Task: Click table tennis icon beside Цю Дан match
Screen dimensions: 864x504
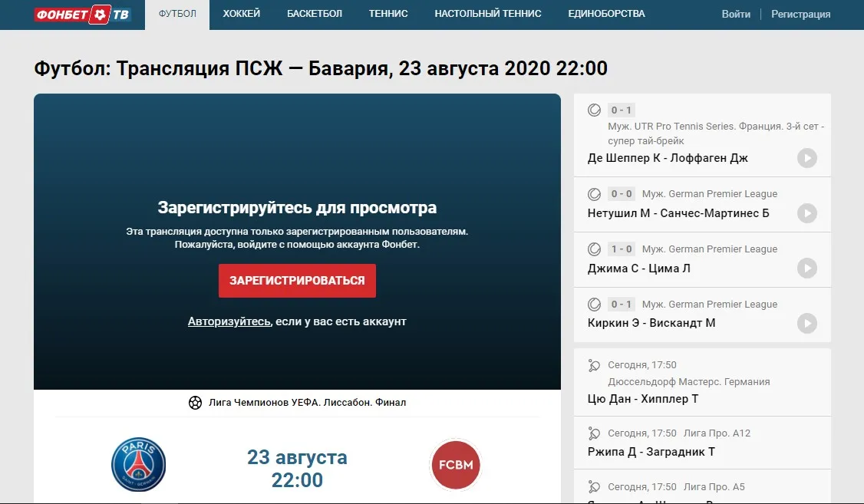Action: coord(594,365)
